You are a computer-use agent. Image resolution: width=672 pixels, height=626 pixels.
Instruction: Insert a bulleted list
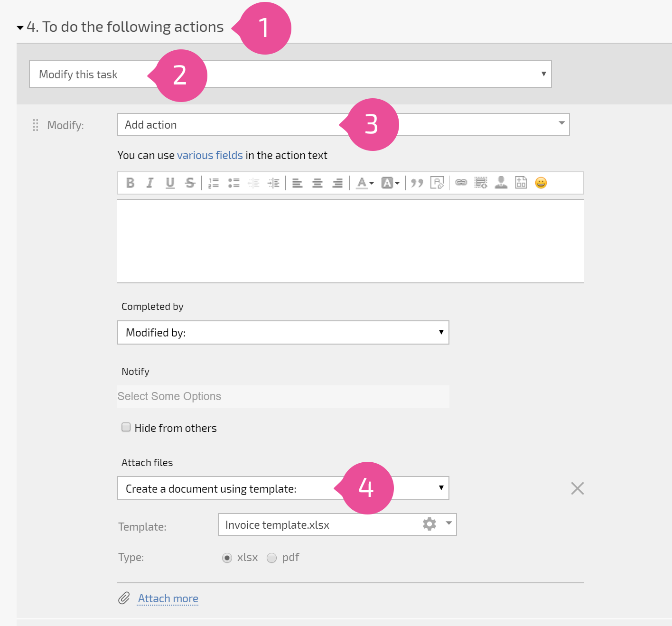coord(233,183)
